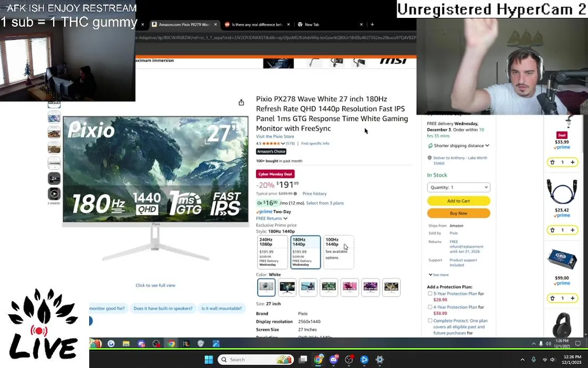The width and height of the screenshot is (588, 368).
Task: Check the 4-Year Protection Plan box
Action: coord(430,307)
